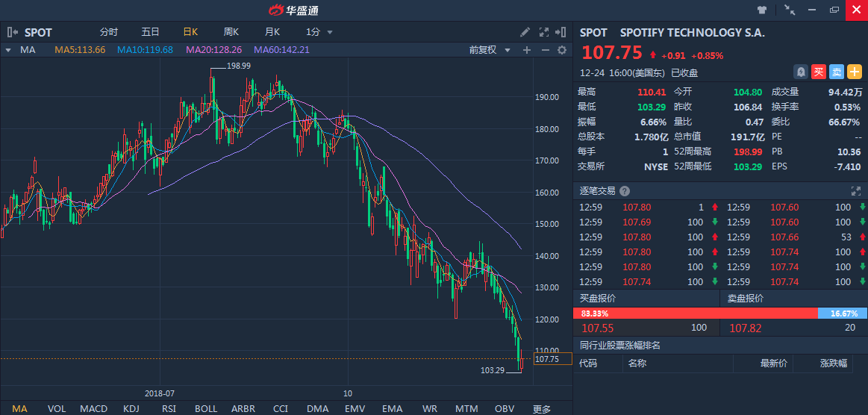Expand chart to fullscreen

[543, 32]
